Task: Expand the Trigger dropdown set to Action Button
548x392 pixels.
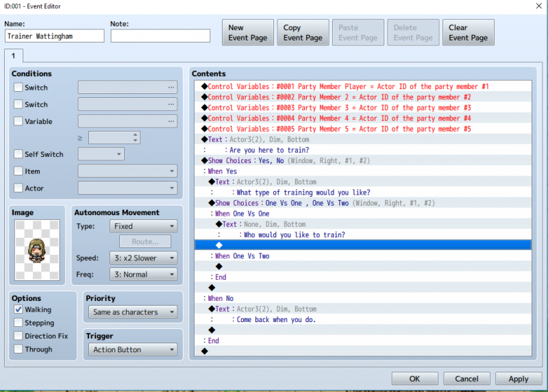Action: tap(133, 350)
